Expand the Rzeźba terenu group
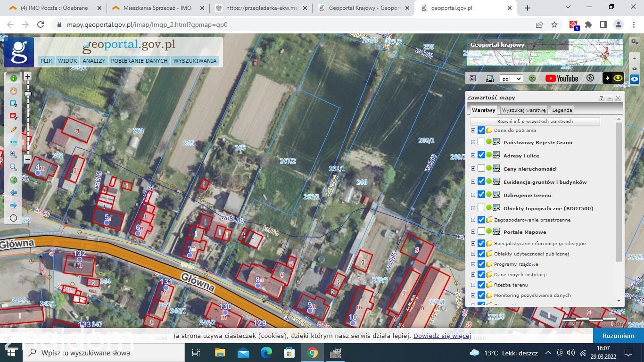Viewport: 644px width, 362px height. (x=473, y=285)
